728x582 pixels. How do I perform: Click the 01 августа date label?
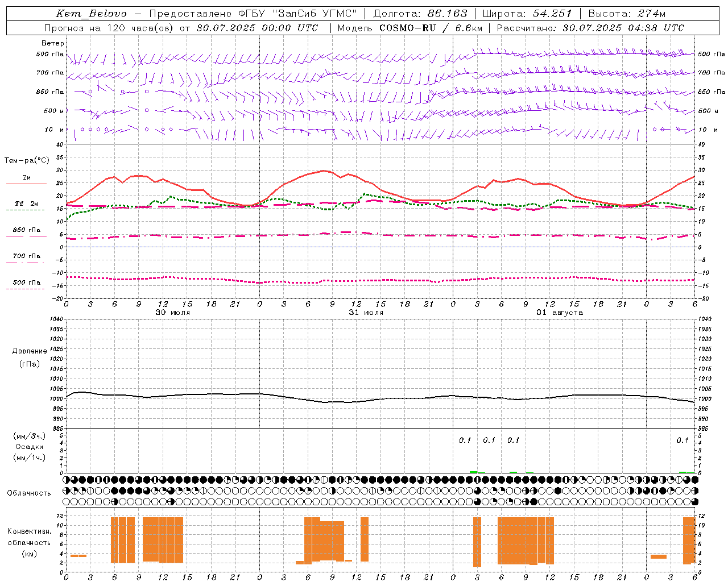click(x=560, y=312)
